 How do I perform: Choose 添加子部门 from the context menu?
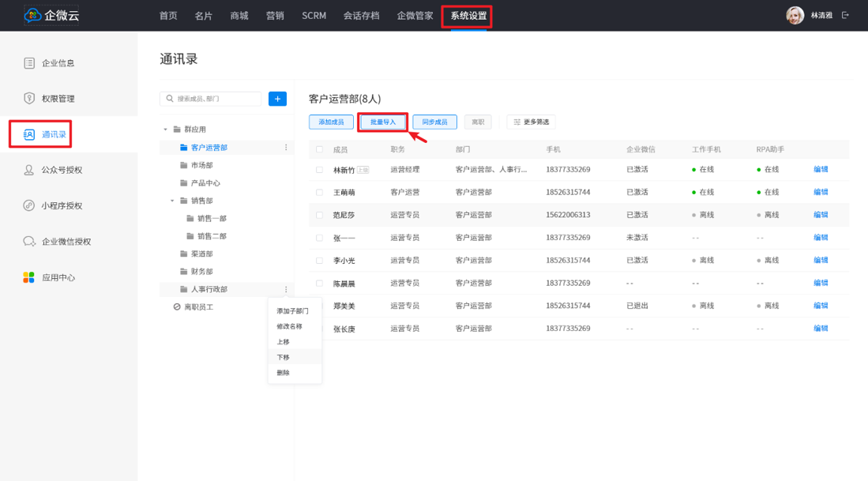pyautogui.click(x=292, y=311)
